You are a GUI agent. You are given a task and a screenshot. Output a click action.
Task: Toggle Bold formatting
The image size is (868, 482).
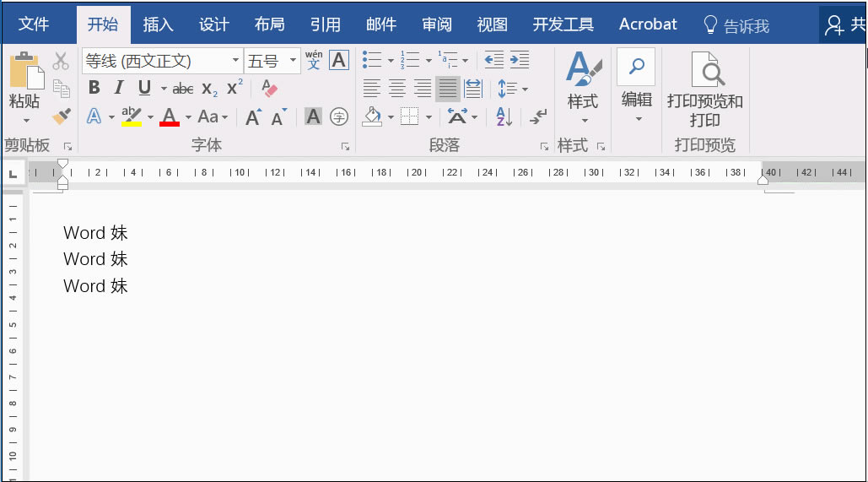tap(94, 88)
